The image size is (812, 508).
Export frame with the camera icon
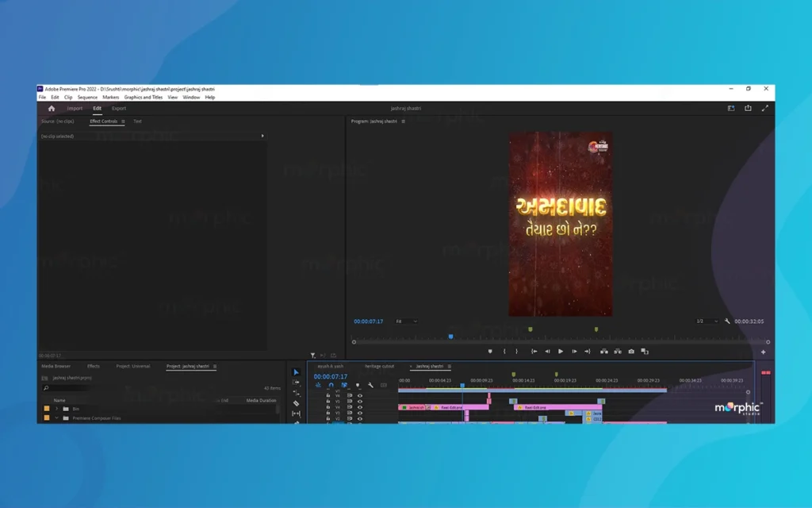tap(631, 352)
